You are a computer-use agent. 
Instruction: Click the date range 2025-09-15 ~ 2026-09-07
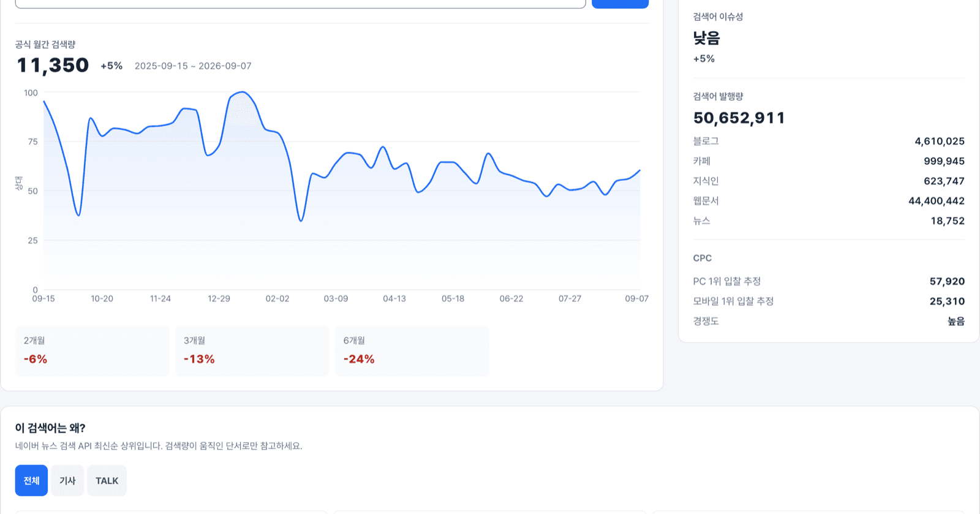193,66
